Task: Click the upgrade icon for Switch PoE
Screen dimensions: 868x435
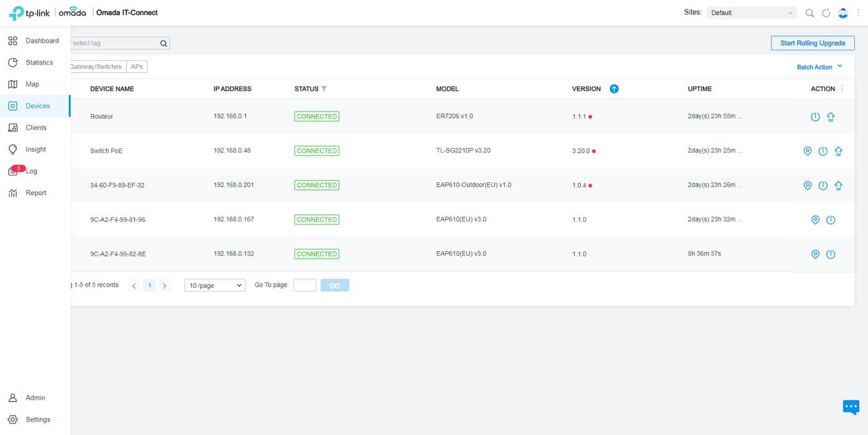Action: [838, 151]
